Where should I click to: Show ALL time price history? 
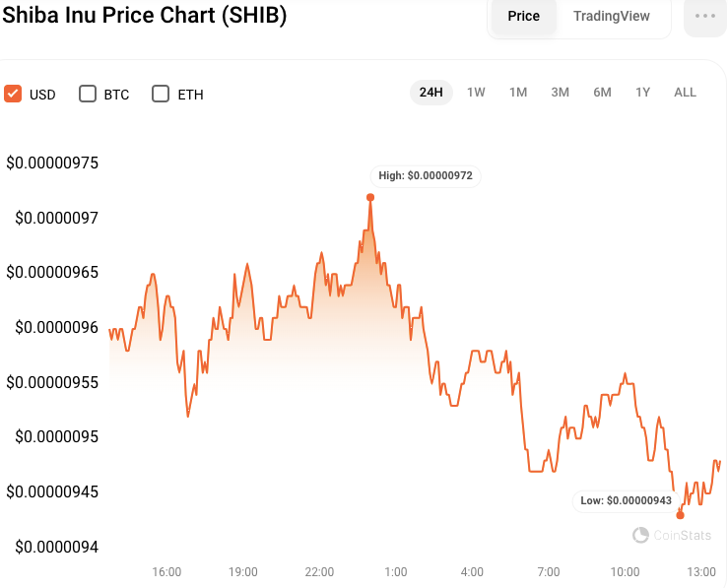[x=685, y=93]
